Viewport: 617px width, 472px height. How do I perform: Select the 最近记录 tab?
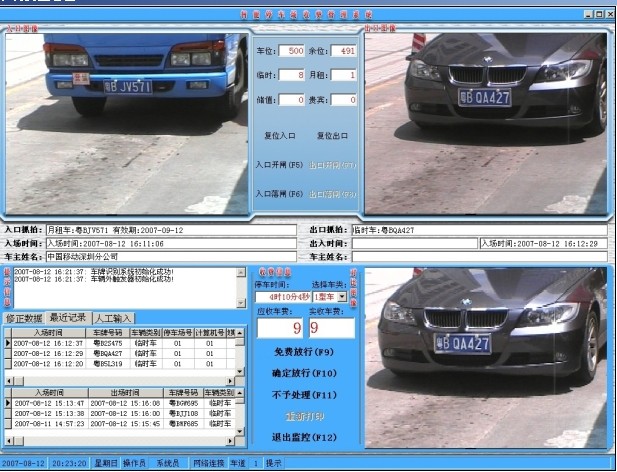pyautogui.click(x=69, y=318)
